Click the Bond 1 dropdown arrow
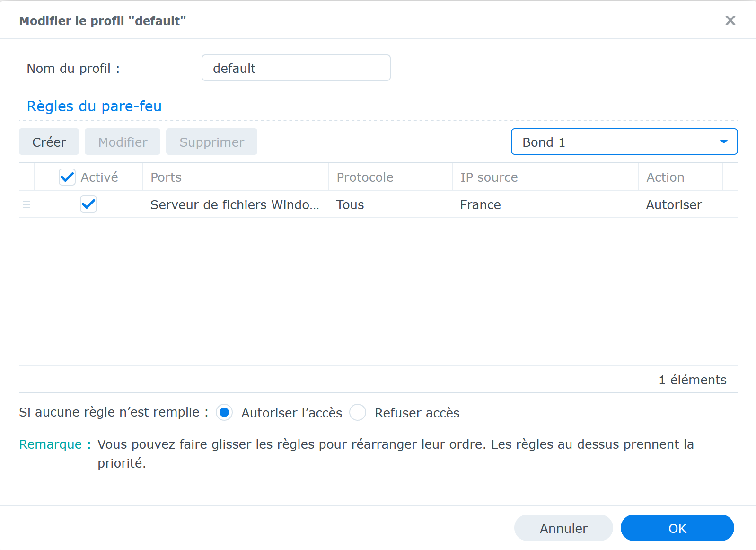Image resolution: width=756 pixels, height=550 pixels. (x=723, y=142)
